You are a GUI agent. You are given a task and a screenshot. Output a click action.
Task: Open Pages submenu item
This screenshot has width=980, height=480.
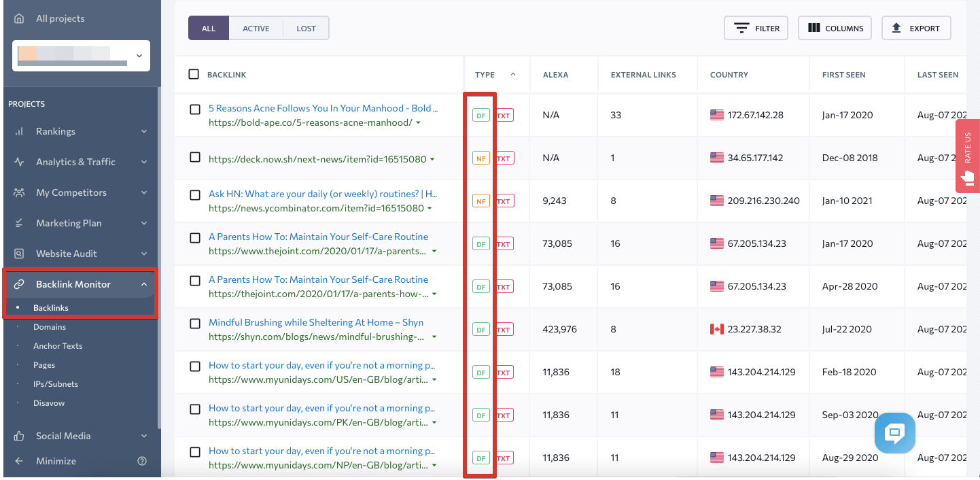[44, 365]
